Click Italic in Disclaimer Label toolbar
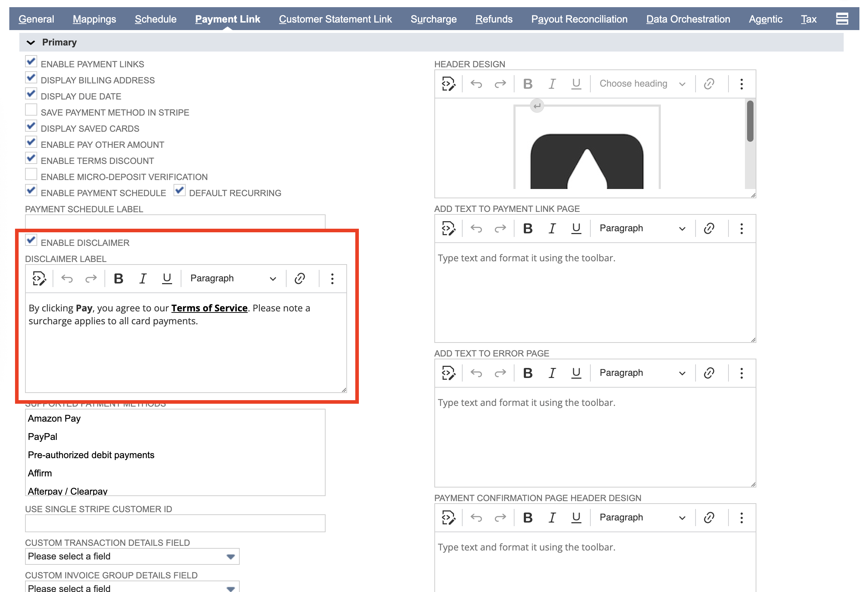 click(x=143, y=278)
